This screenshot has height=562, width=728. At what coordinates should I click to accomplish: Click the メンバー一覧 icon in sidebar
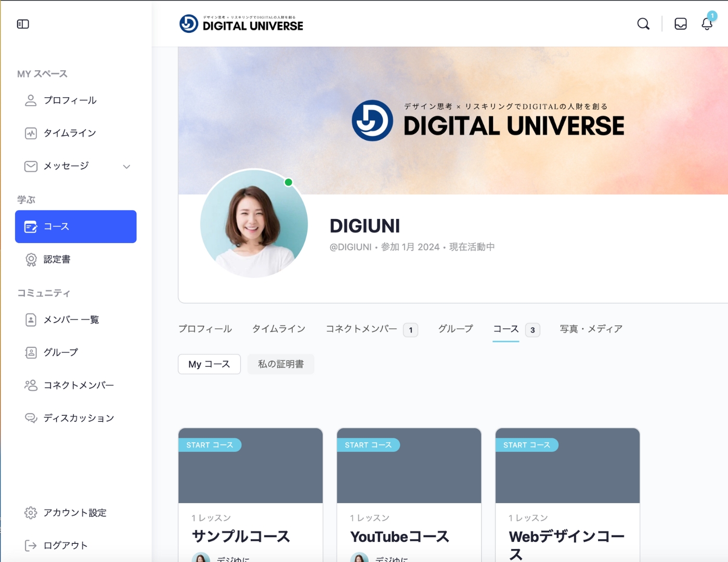[x=31, y=320]
